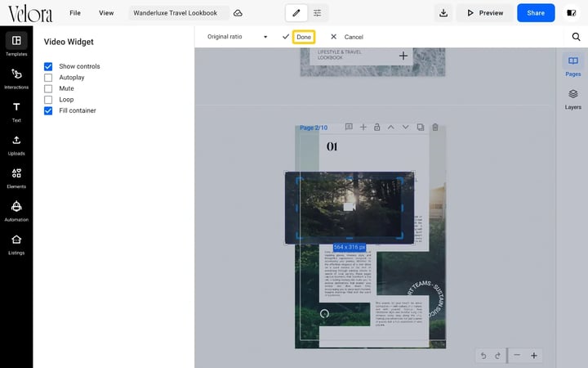Open the Interactions panel

coord(16,78)
